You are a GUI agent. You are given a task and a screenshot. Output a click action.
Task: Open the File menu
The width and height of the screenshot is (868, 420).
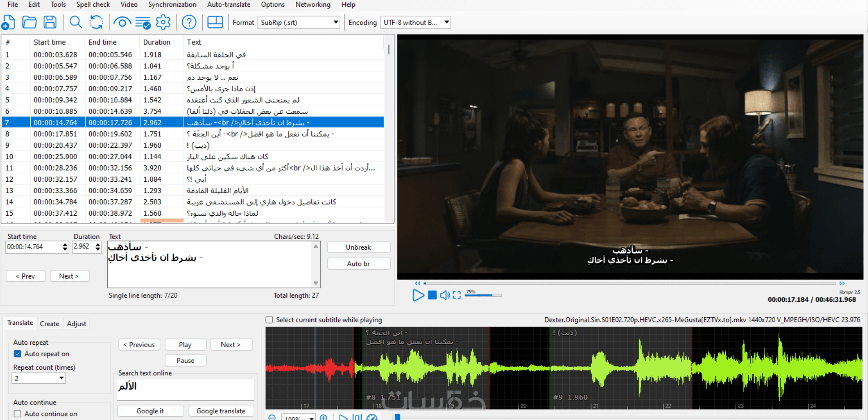(13, 5)
